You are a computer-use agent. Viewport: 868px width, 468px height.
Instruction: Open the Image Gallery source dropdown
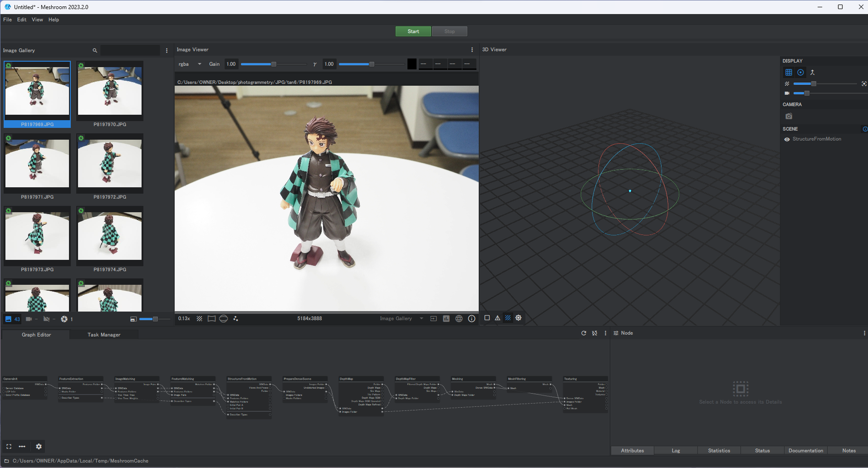[x=401, y=319]
